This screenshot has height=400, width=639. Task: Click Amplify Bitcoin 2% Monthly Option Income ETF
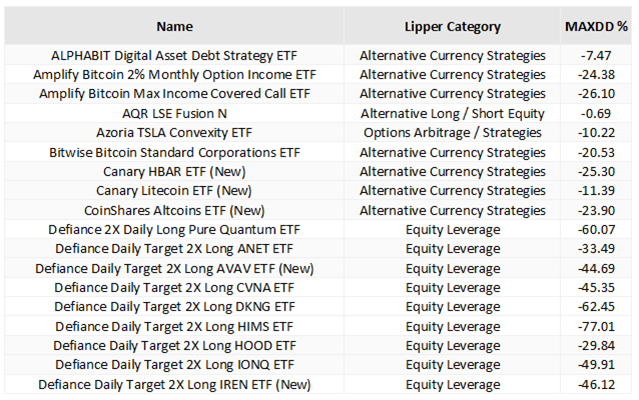pyautogui.click(x=175, y=74)
